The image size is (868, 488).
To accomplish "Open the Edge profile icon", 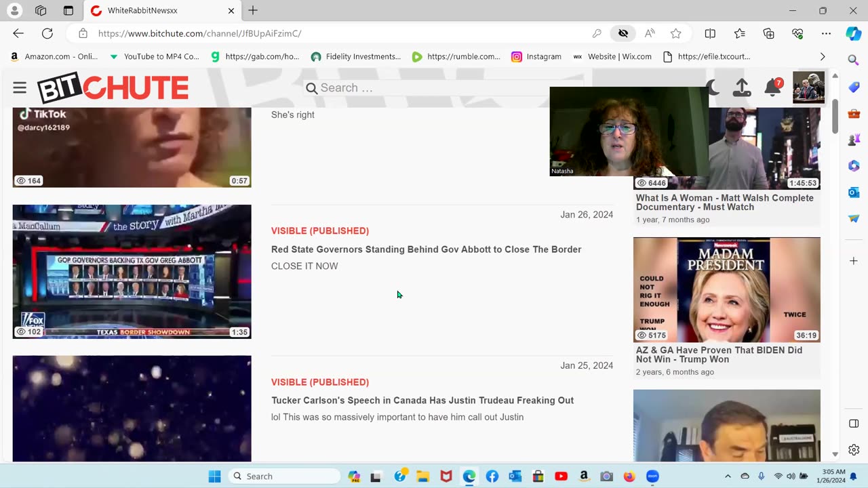I will tap(14, 11).
